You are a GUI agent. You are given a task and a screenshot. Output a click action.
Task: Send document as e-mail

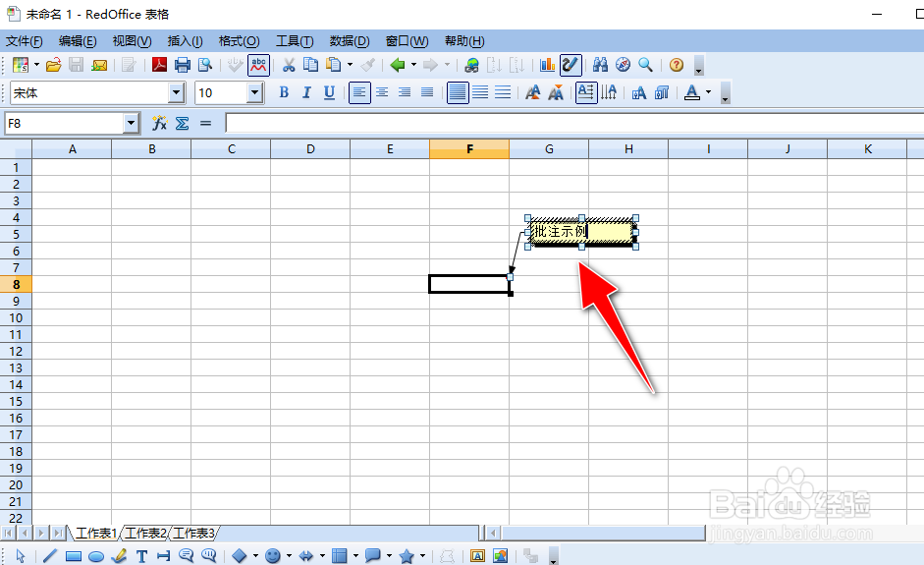(x=99, y=65)
